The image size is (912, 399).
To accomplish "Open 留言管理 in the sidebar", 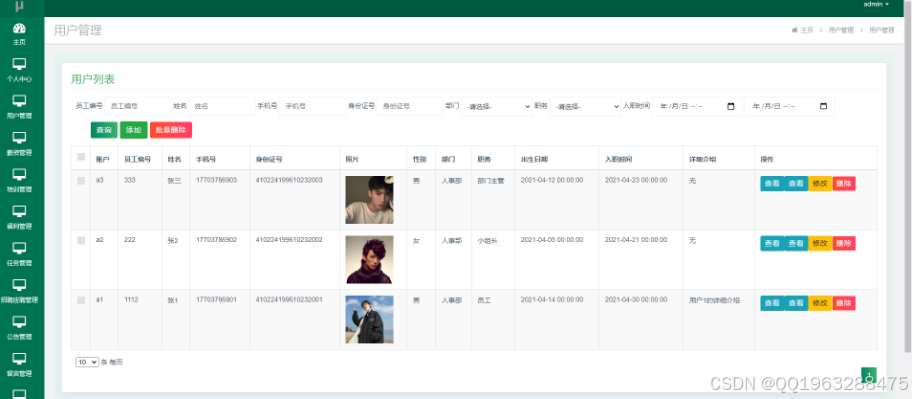I will click(19, 365).
